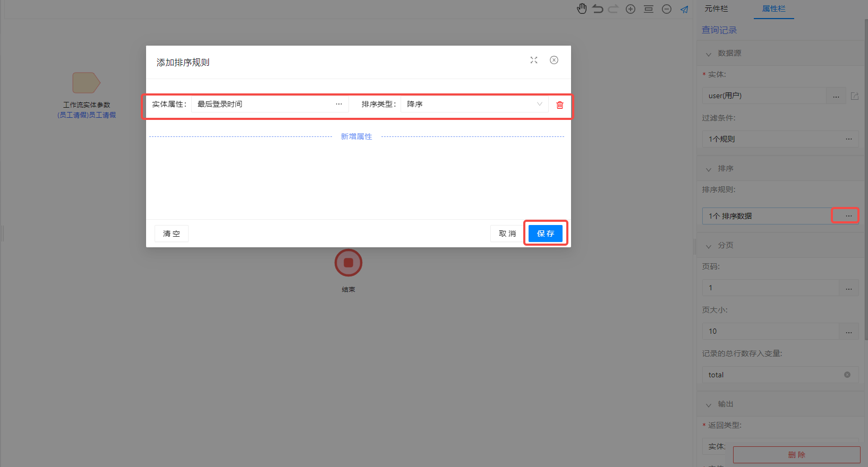Click the paper plane publish icon

pos(684,9)
